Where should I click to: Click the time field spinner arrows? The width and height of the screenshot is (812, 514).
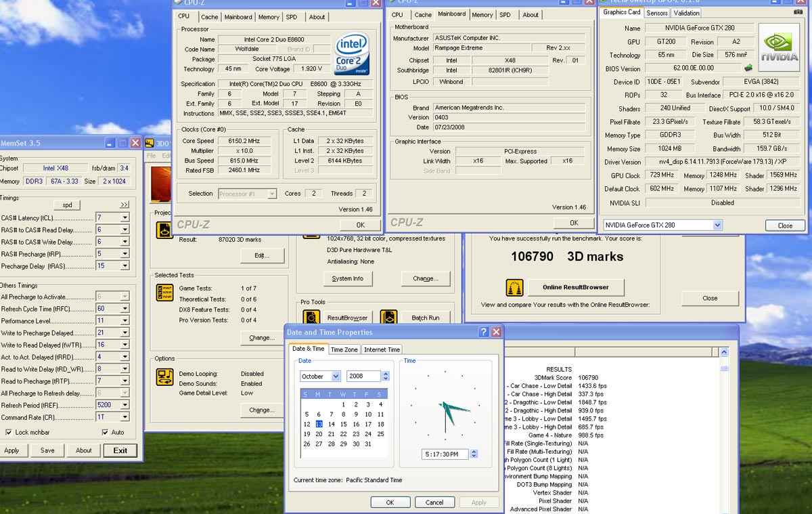pos(474,454)
